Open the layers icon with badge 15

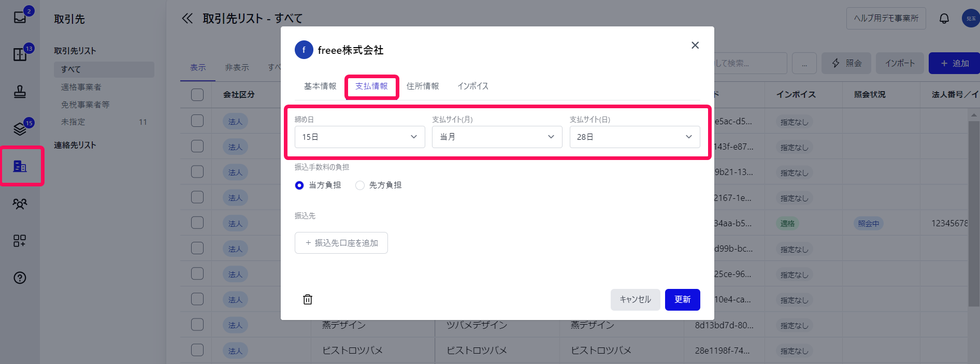coord(20,129)
